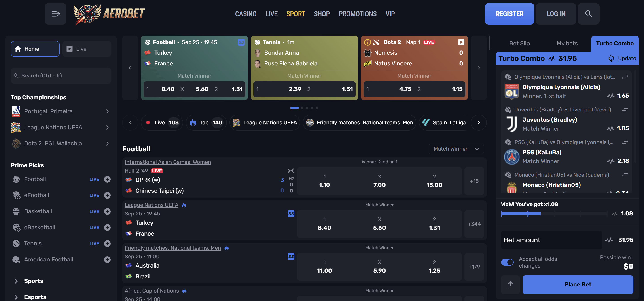Expand Portugal. Primeira championship arrow
Image resolution: width=644 pixels, height=301 pixels.
(107, 111)
